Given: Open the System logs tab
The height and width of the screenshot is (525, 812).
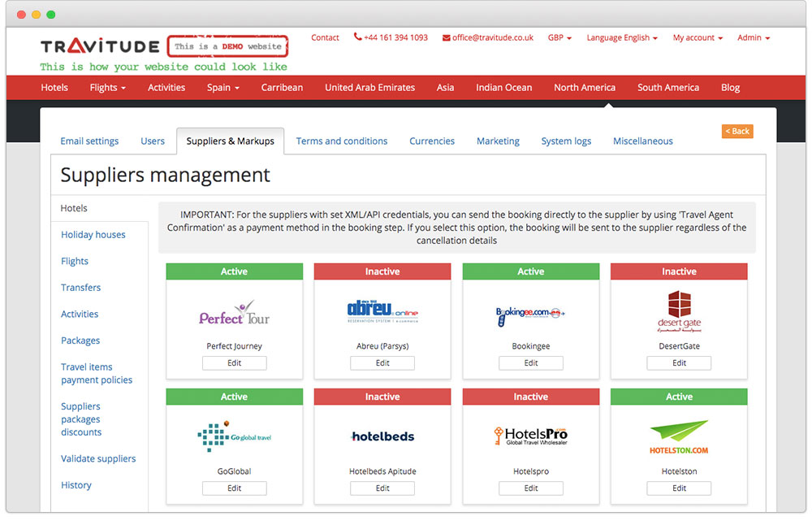Looking at the screenshot, I should tap(566, 141).
